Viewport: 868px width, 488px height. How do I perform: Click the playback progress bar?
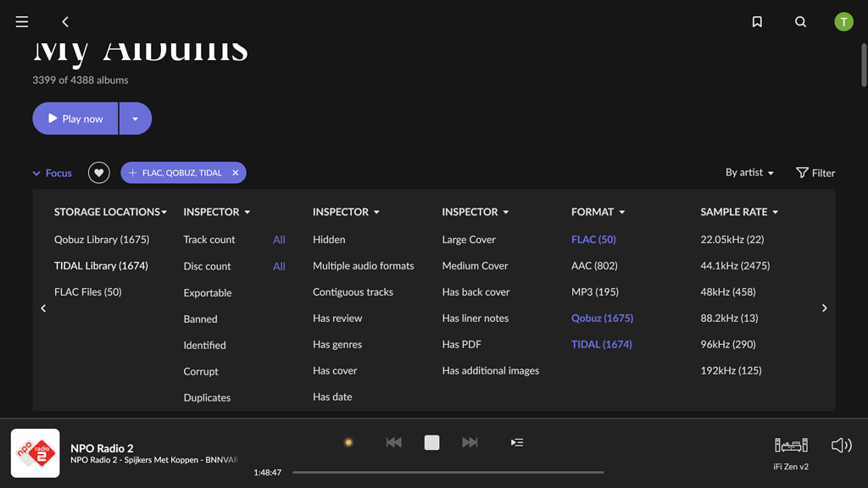[x=448, y=472]
